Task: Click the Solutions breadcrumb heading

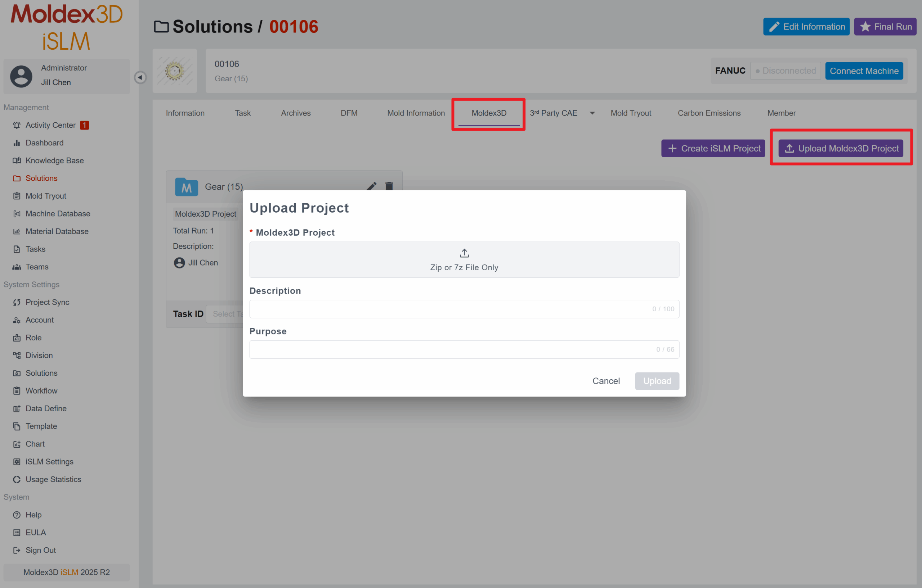Action: (212, 27)
